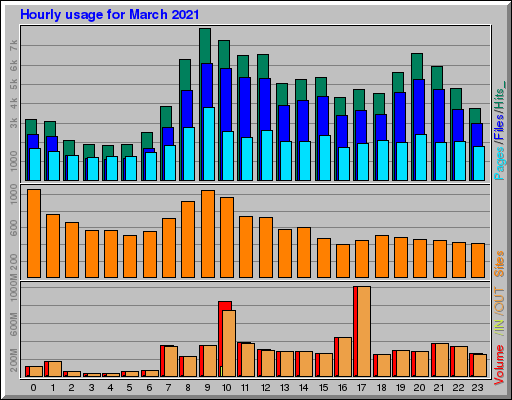Click the red 'Volume' legend label
This screenshot has height=400, width=512.
499,365
